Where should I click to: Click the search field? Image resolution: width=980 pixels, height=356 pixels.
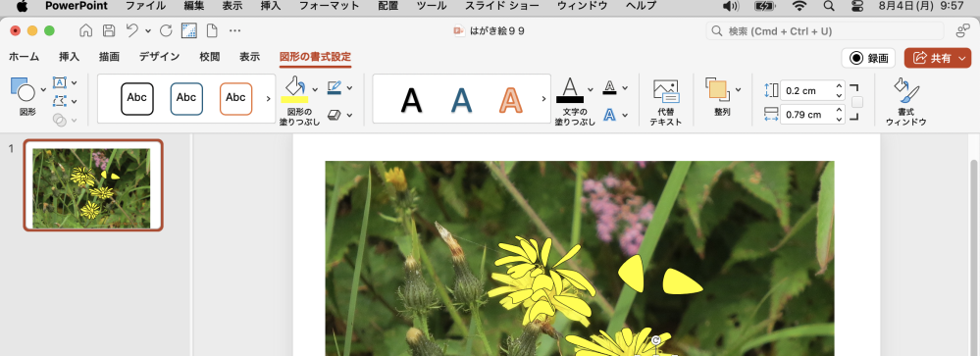pyautogui.click(x=825, y=31)
